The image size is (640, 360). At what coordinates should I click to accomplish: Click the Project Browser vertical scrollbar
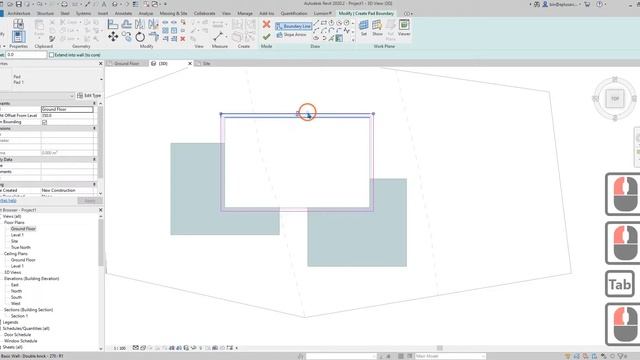101,243
